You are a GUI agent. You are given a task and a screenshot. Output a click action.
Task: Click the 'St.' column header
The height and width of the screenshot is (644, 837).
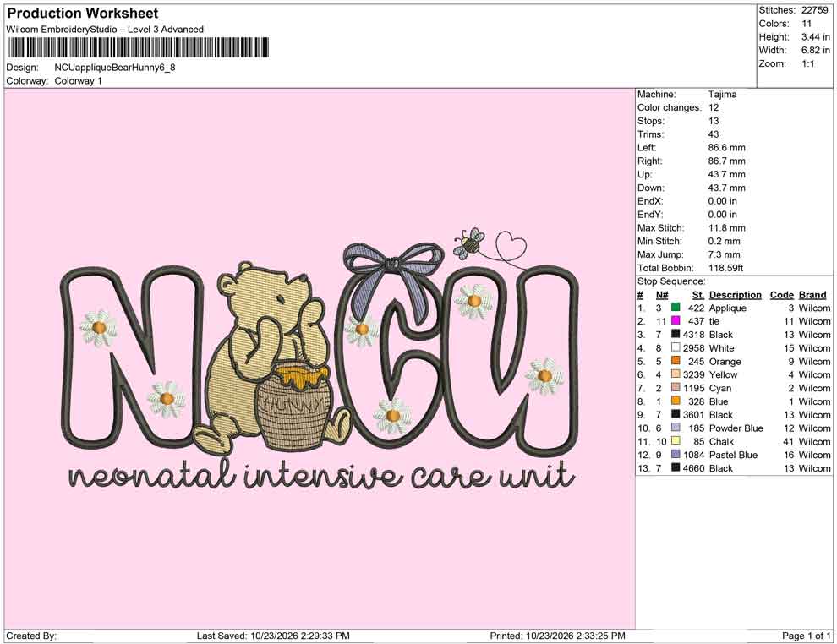click(698, 294)
